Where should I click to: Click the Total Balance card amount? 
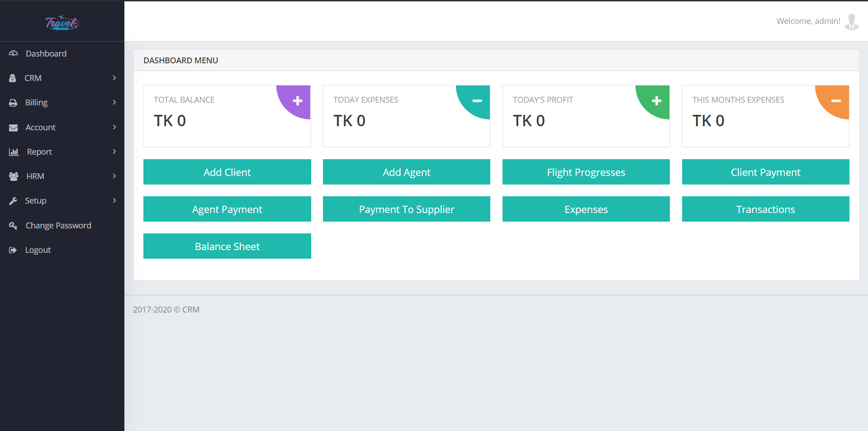[170, 121]
